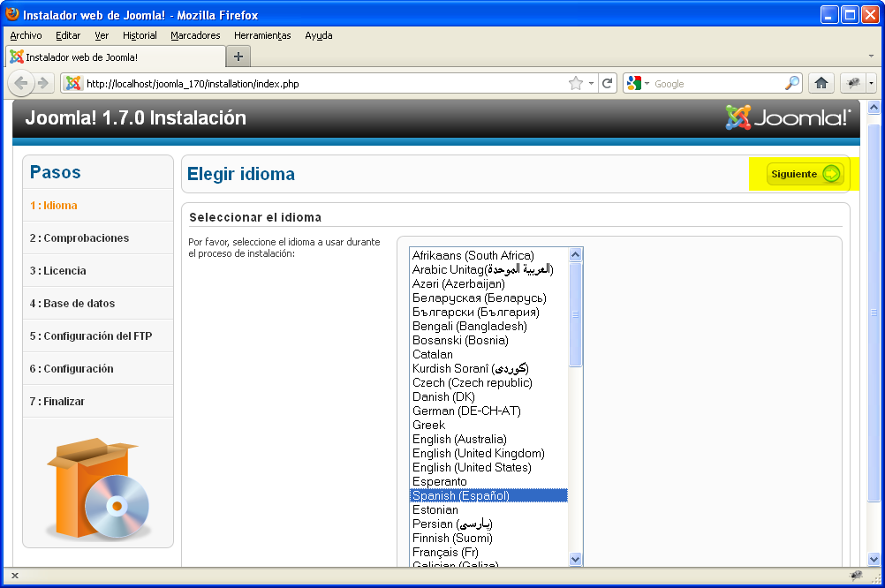The height and width of the screenshot is (588, 885).
Task: Select English (Australia) language
Action: click(x=488, y=439)
